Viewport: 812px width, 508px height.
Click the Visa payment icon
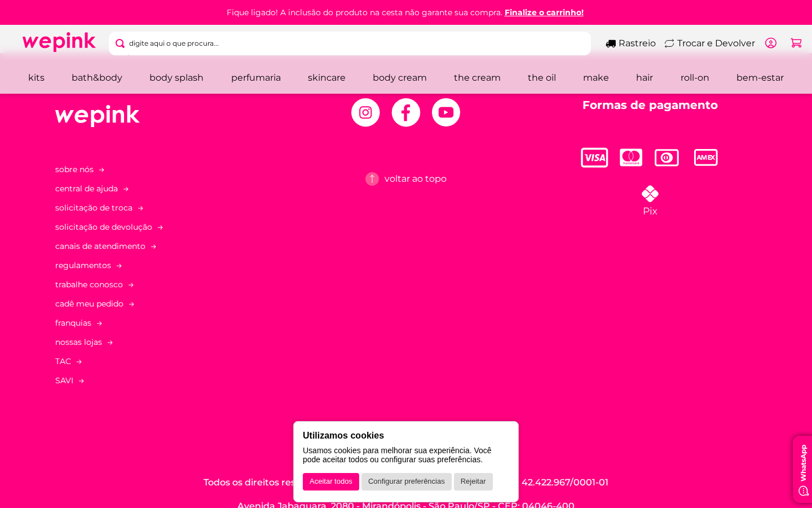[594, 157]
